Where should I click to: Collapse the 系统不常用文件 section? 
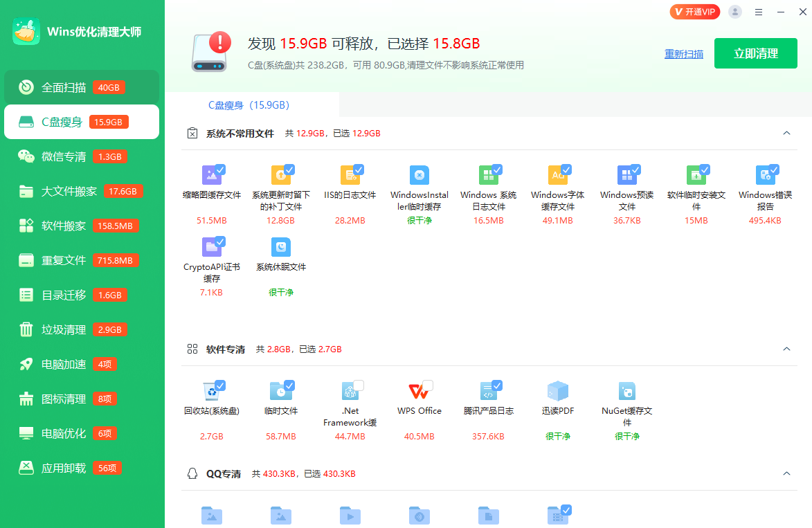pyautogui.click(x=786, y=133)
